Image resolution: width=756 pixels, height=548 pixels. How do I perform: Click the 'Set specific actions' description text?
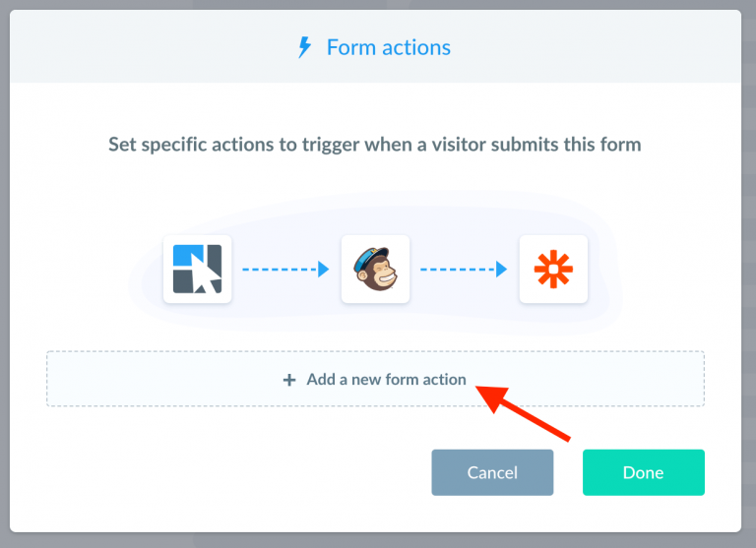point(375,144)
